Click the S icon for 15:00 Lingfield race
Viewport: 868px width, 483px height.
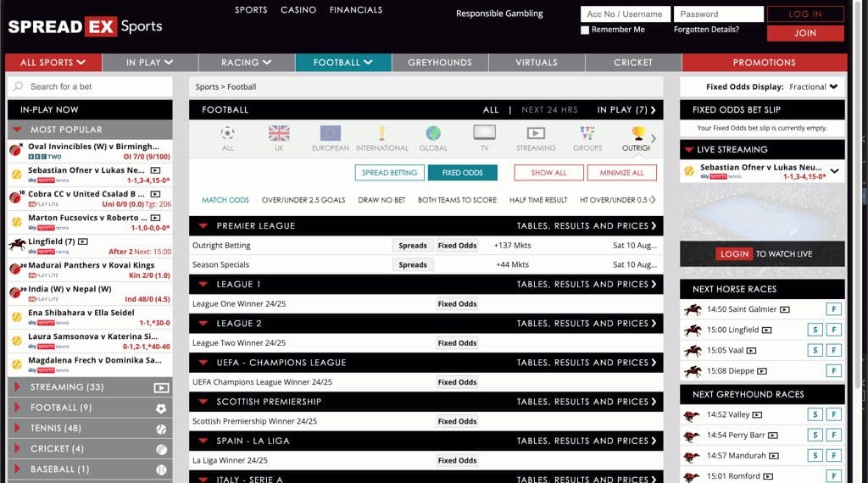815,330
